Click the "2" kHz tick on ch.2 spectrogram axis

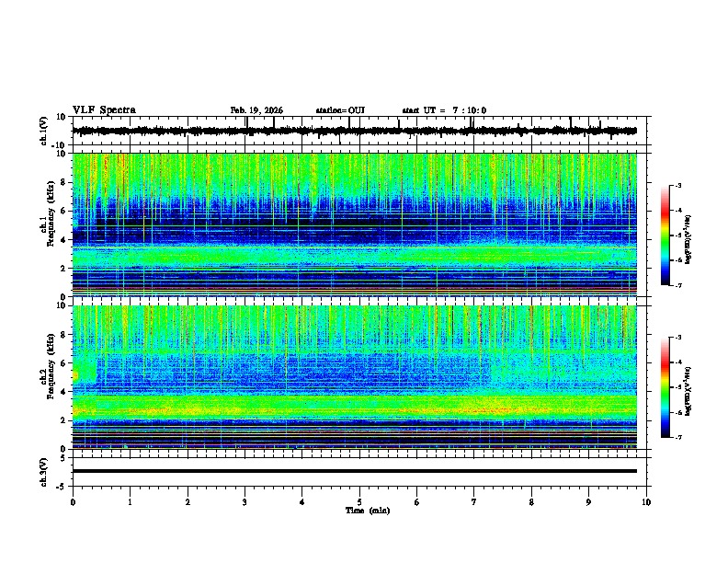click(x=63, y=420)
